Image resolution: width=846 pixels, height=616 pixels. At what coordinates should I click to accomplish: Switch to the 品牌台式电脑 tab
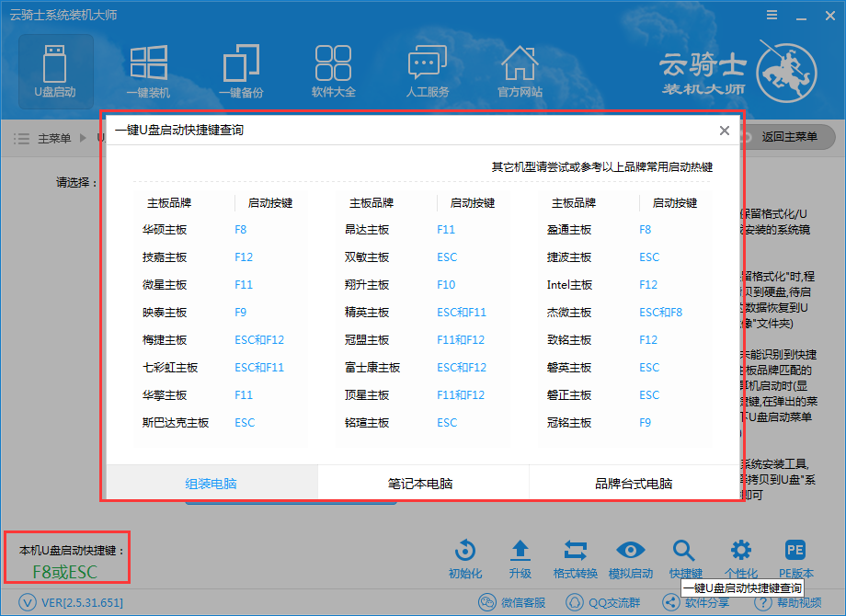(634, 484)
